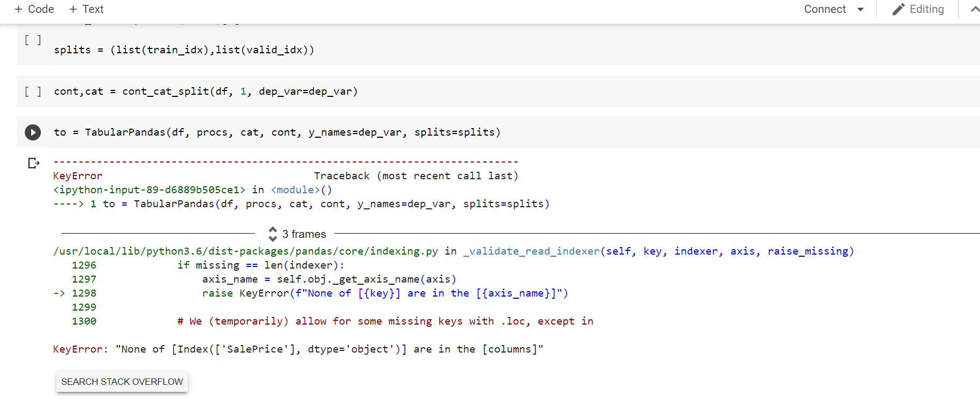Click the final KeyError SalePrice message line
Viewport: 980px width, 401px height.
pyautogui.click(x=298, y=349)
